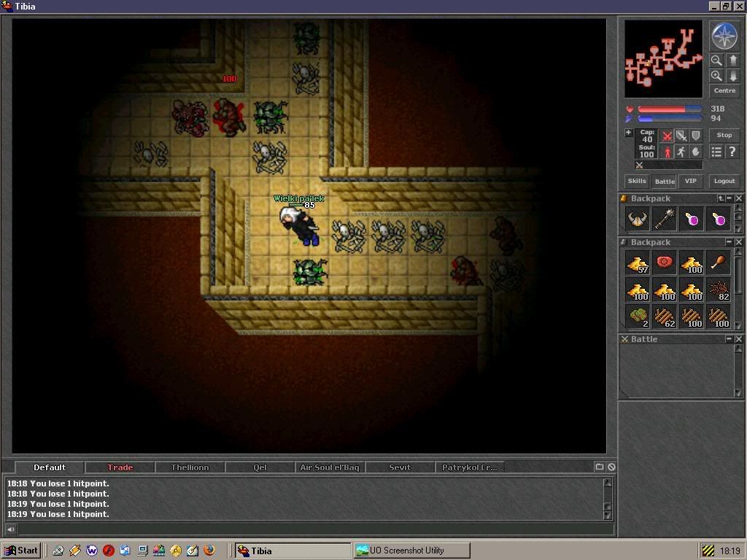The height and width of the screenshot is (560, 747).
Task: Toggle chase opponent running figure mode
Action: 681,152
